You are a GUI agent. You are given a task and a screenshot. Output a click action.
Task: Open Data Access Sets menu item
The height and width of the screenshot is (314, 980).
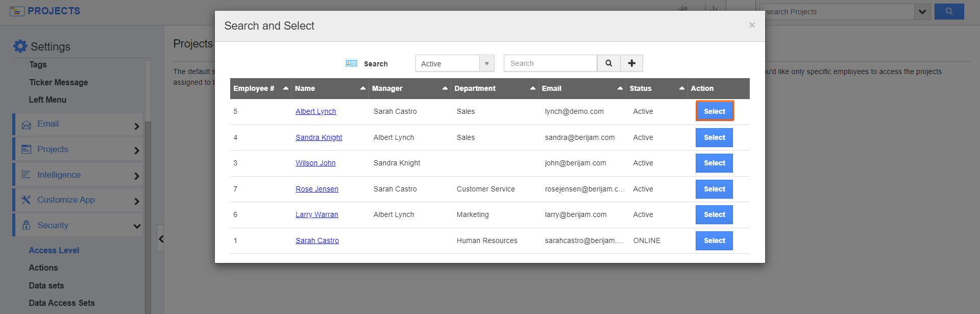62,303
